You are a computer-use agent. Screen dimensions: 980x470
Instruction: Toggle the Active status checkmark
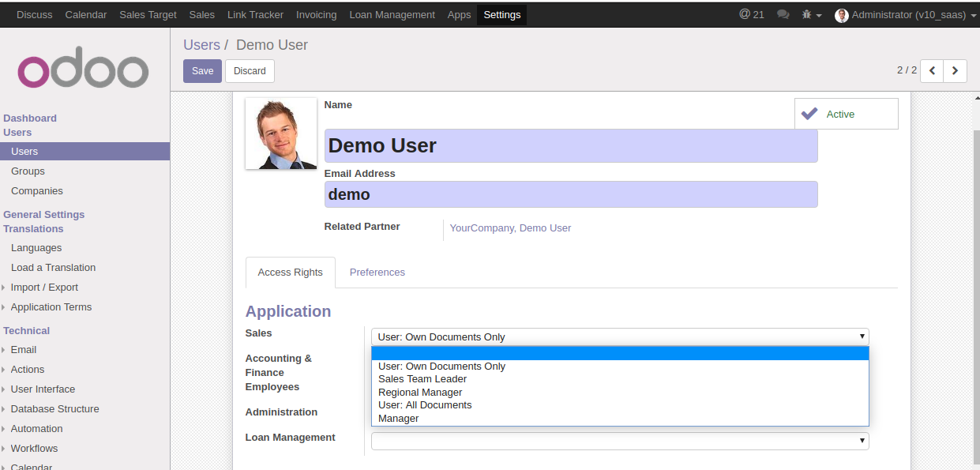point(846,114)
